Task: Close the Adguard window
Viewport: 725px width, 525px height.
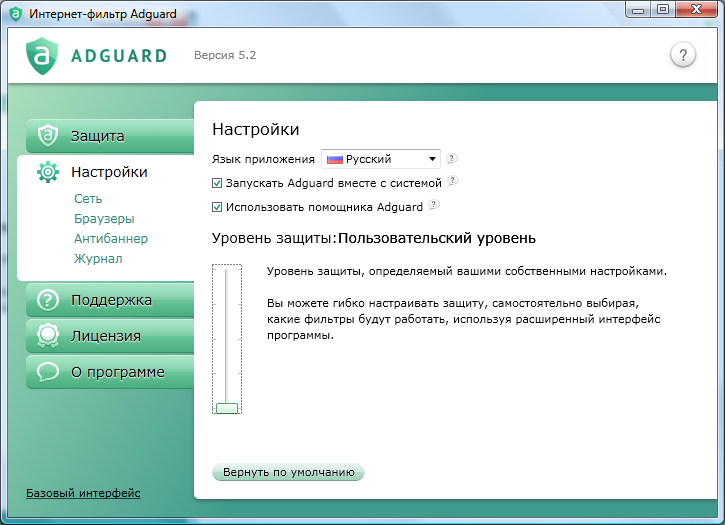Action: tap(697, 10)
